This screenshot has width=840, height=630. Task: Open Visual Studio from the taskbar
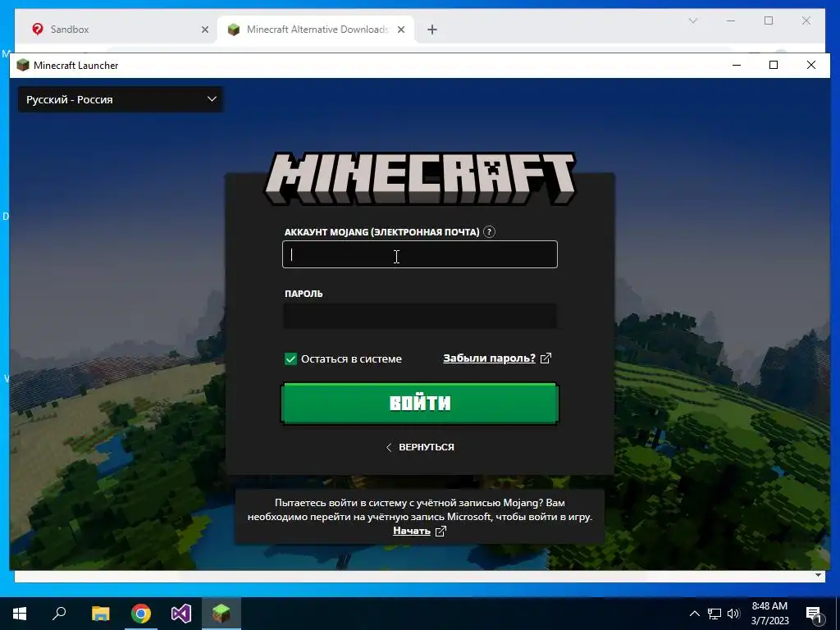pos(181,614)
